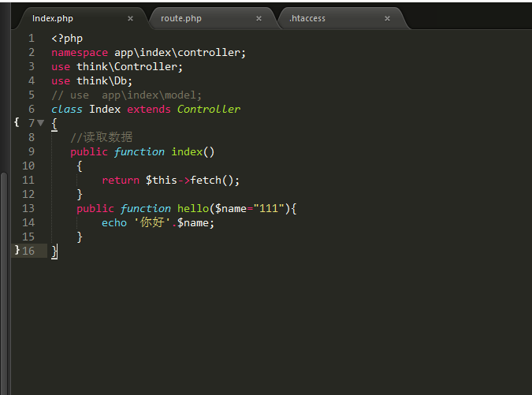Viewport: 532px width, 395px height.
Task: Click the closing brace on line 16
Action: tap(54, 252)
